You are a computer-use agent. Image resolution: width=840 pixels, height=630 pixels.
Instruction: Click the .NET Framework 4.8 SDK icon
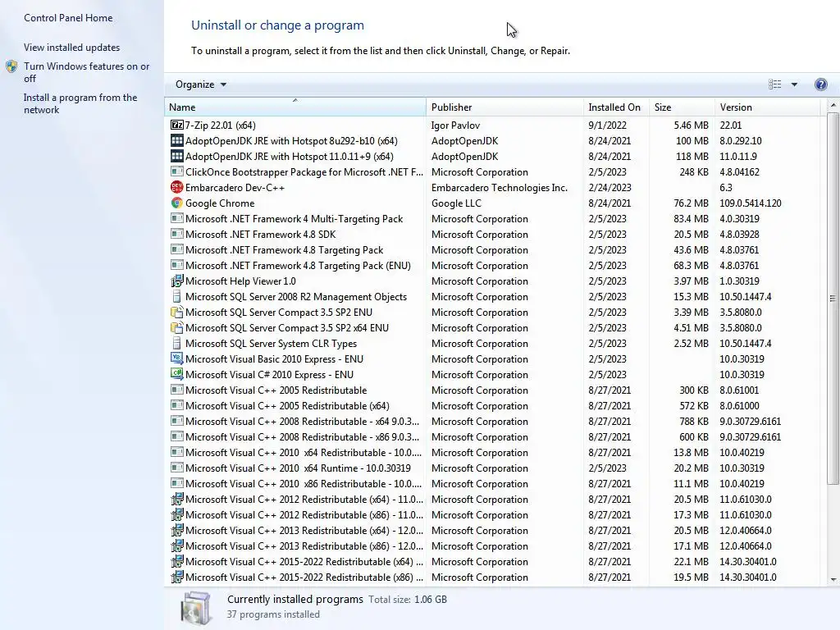[x=177, y=234]
